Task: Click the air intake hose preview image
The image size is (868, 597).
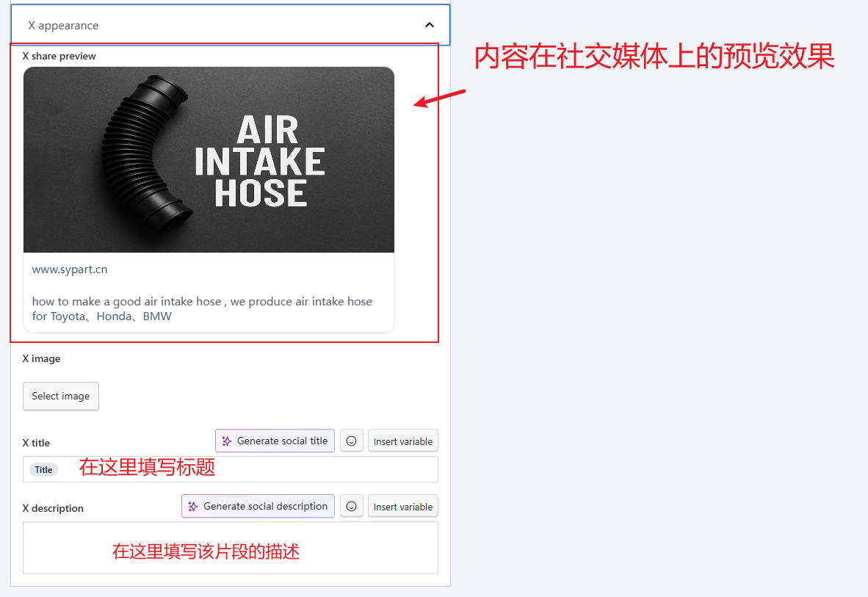Action: point(209,159)
